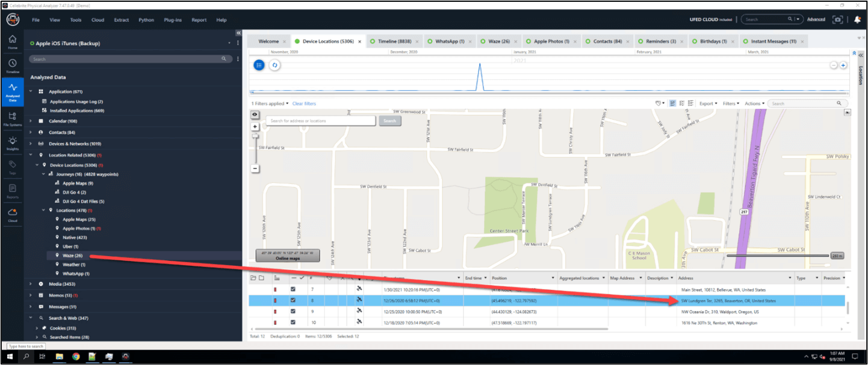This screenshot has height=365, width=868.
Task: Expand the Media (3453) tree node
Action: pos(31,284)
